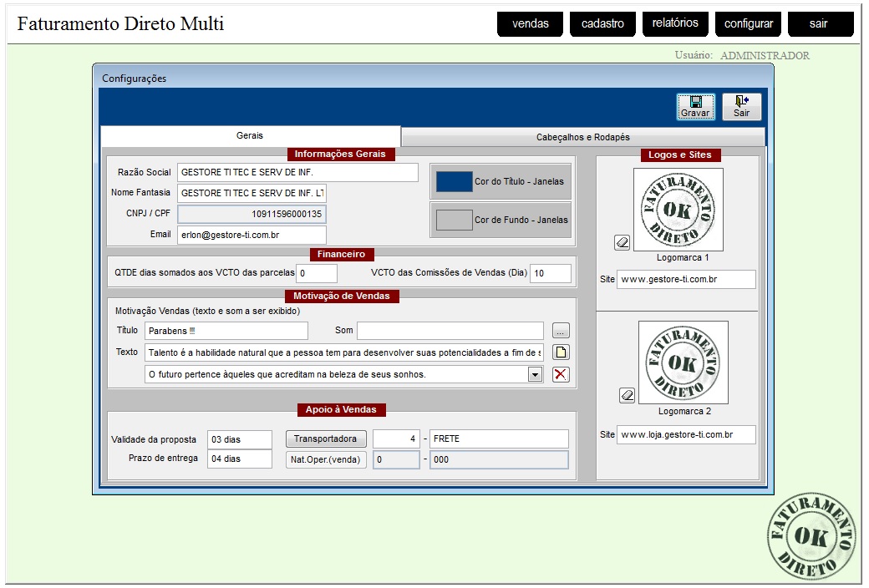This screenshot has height=588, width=869.
Task: Pick the gray Cor de Fundo swatch
Action: click(x=455, y=220)
